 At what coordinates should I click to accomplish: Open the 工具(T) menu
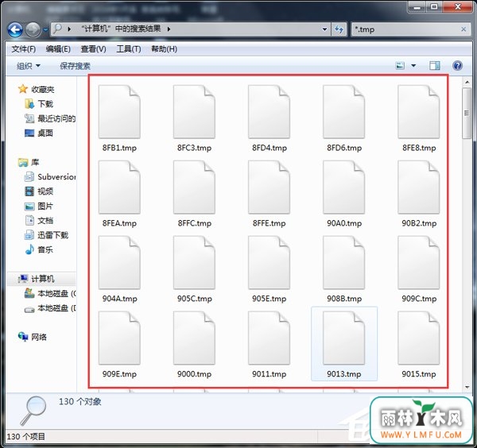(128, 49)
